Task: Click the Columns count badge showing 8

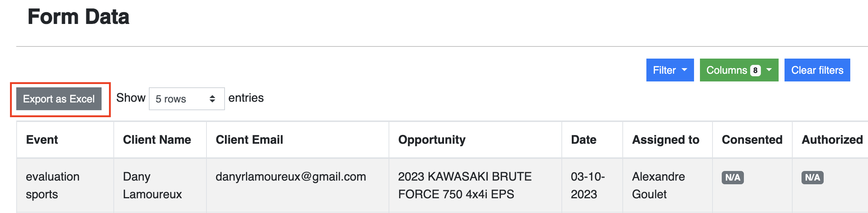Action: 755,70
